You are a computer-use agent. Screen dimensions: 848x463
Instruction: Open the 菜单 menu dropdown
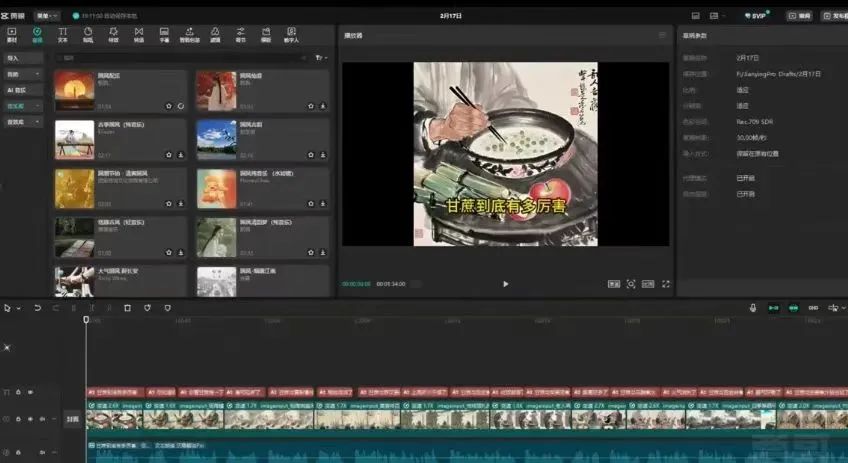point(47,16)
